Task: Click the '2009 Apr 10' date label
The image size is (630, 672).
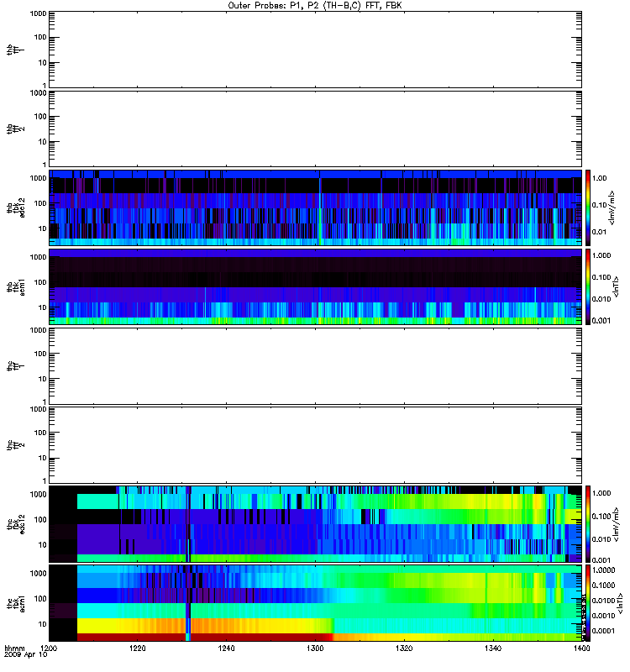Action: [26, 655]
